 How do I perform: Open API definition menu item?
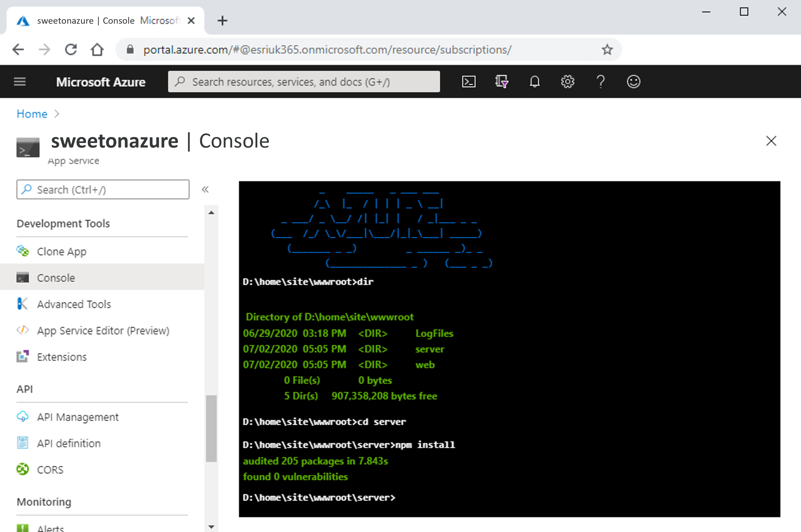[x=102, y=443]
